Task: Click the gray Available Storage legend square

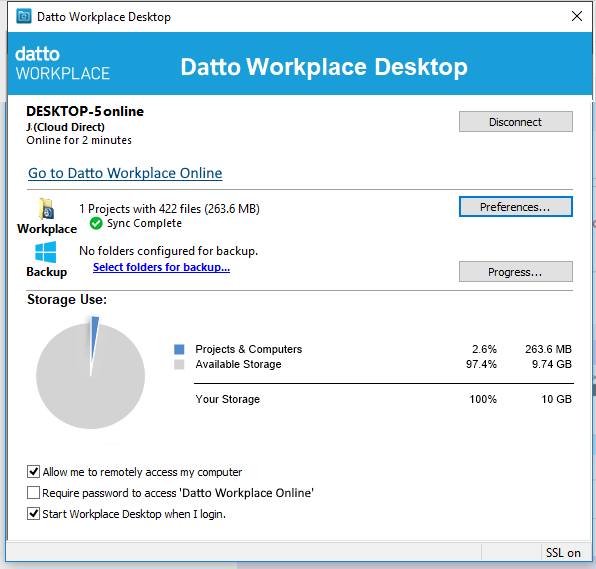Action: coord(179,365)
